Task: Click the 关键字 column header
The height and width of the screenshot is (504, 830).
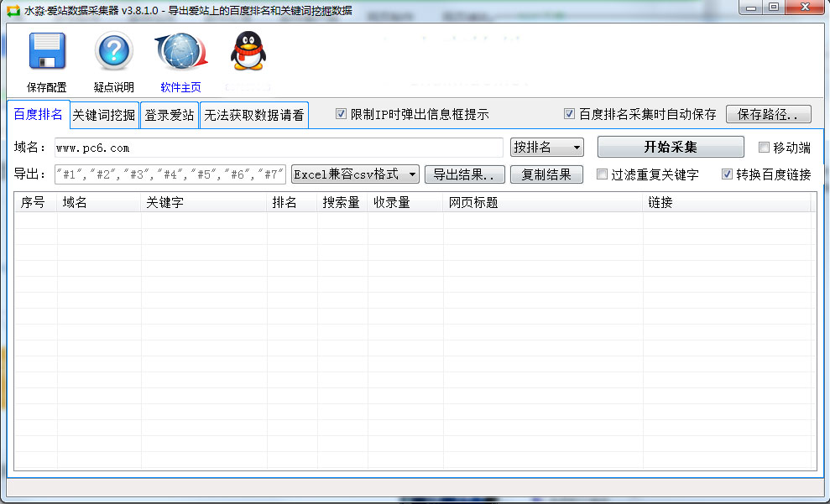Action: pyautogui.click(x=204, y=203)
